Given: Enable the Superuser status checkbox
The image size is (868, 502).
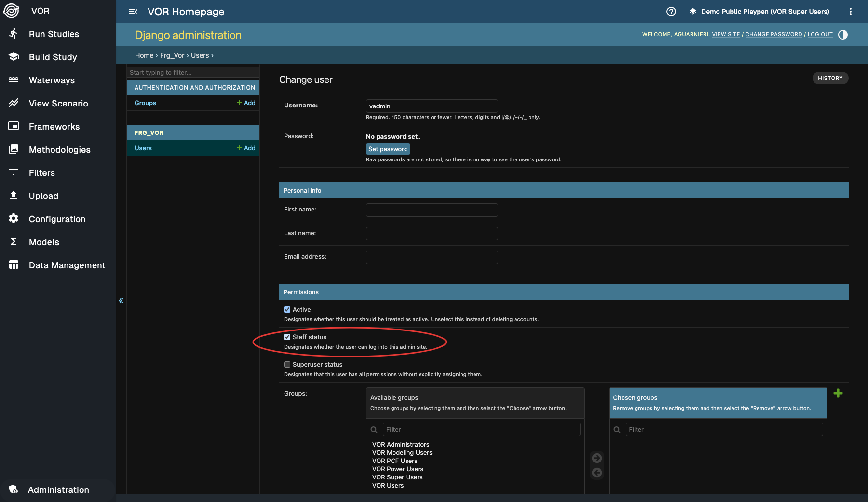Looking at the screenshot, I should 287,365.
